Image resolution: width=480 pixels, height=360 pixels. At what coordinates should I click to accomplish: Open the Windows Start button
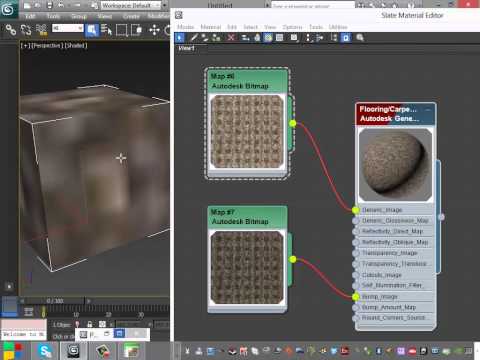click(13, 351)
